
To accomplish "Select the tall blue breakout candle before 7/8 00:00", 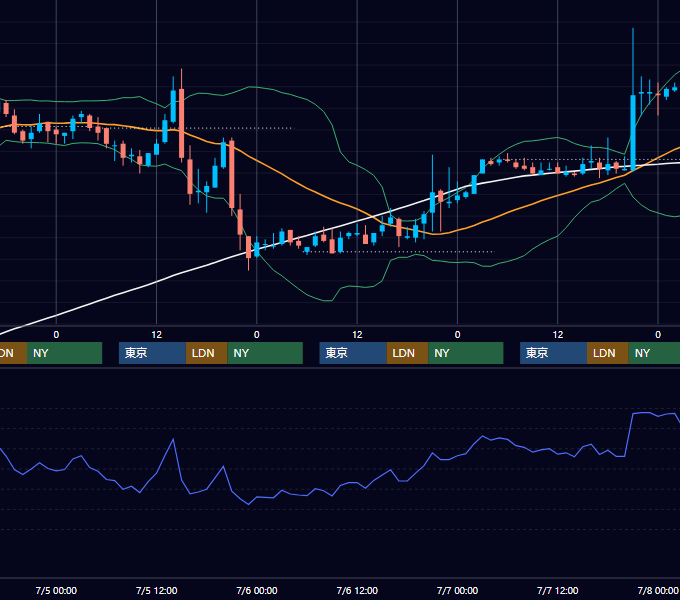I will 633,132.
